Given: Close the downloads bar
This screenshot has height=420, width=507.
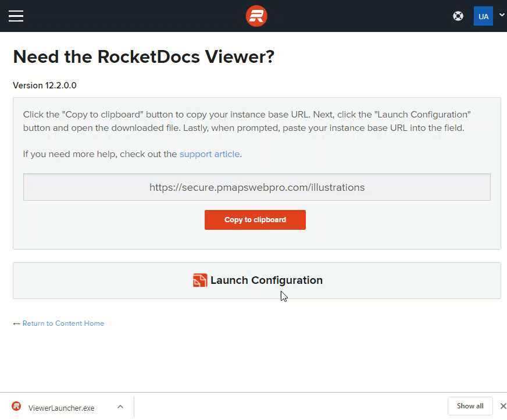Looking at the screenshot, I should 503,406.
